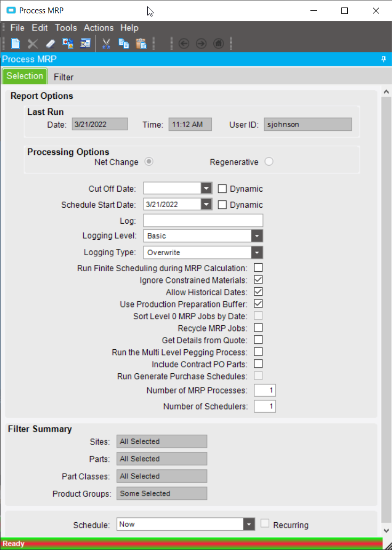This screenshot has height=550, width=392.
Task: Click the vertical scrollbar down arrow
Action: click(386, 531)
